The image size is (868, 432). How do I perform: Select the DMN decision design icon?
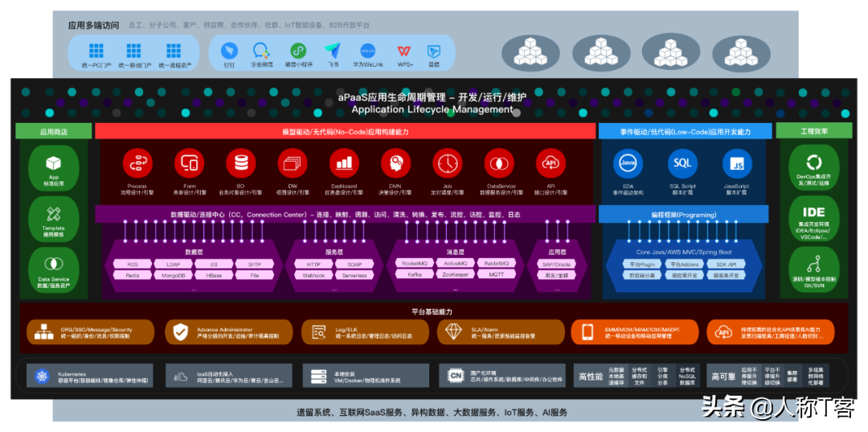395,163
